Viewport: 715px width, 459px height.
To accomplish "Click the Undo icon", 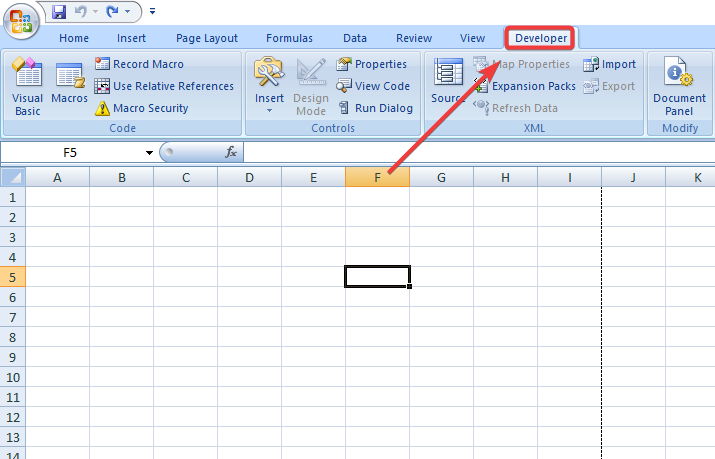I will (81, 11).
